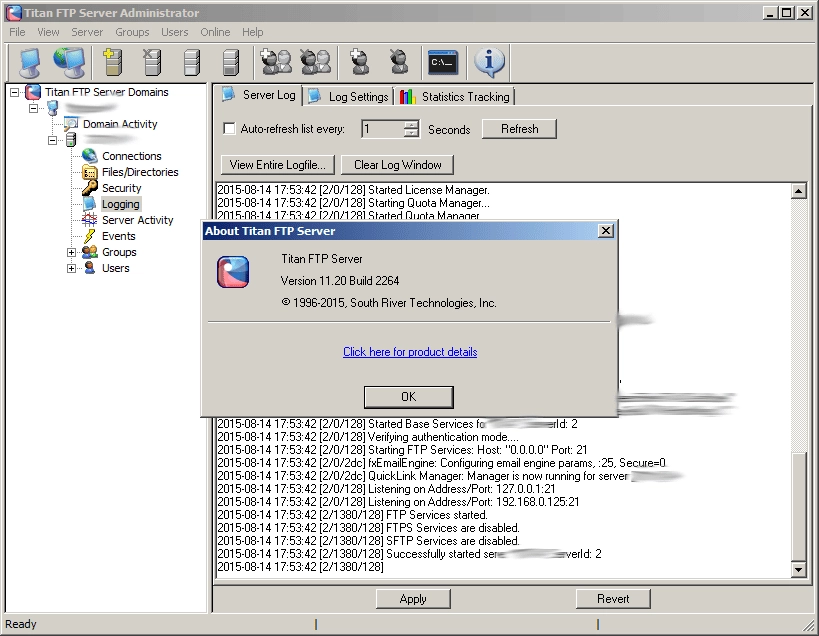
Task: Expand the Users tree node
Action: click(x=72, y=268)
